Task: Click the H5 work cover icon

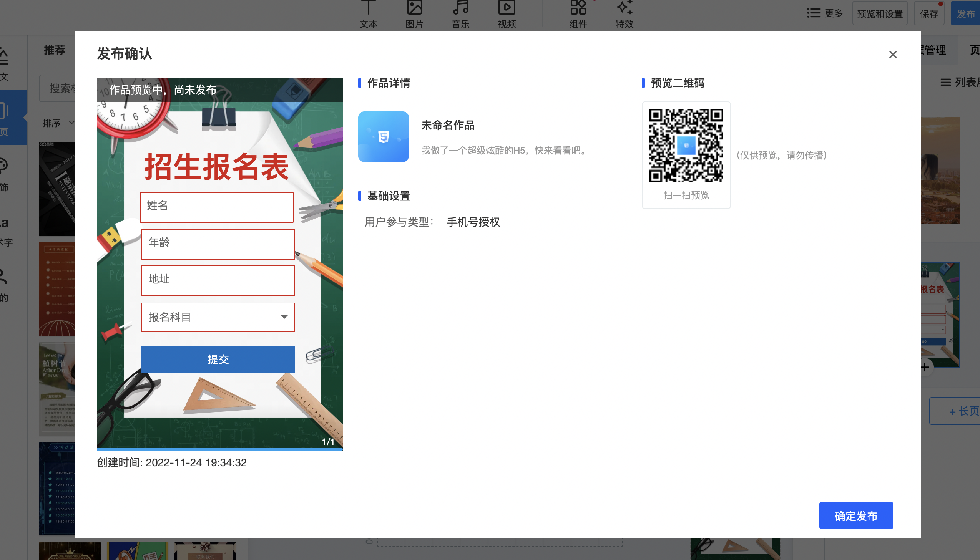Action: 383,136
